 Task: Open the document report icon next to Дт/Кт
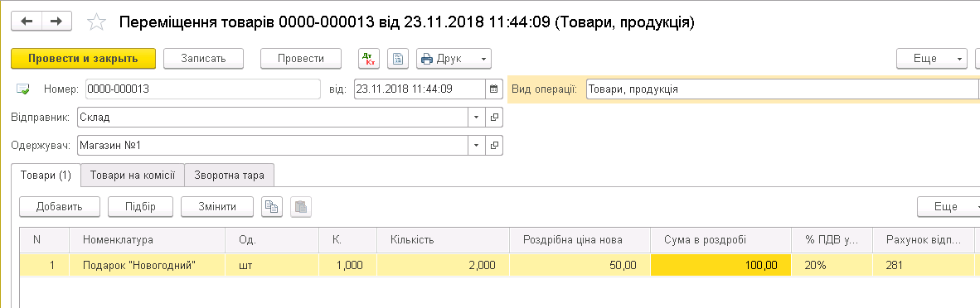click(397, 59)
